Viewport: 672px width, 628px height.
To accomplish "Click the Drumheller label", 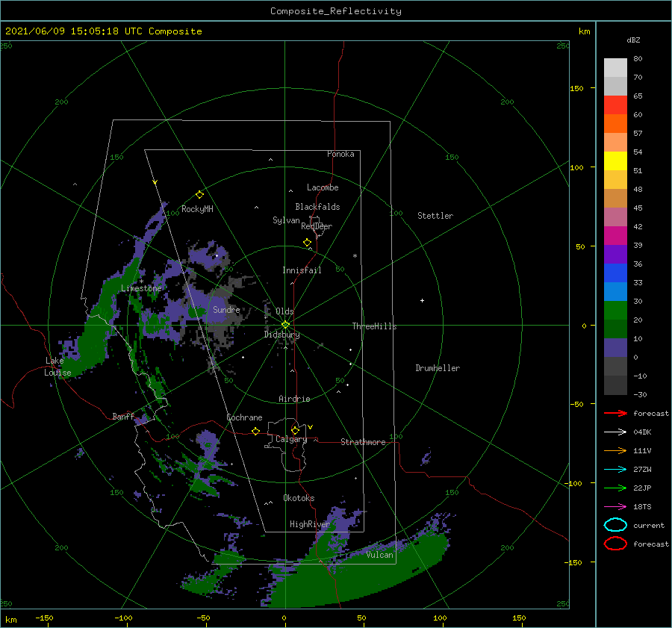I will point(438,368).
